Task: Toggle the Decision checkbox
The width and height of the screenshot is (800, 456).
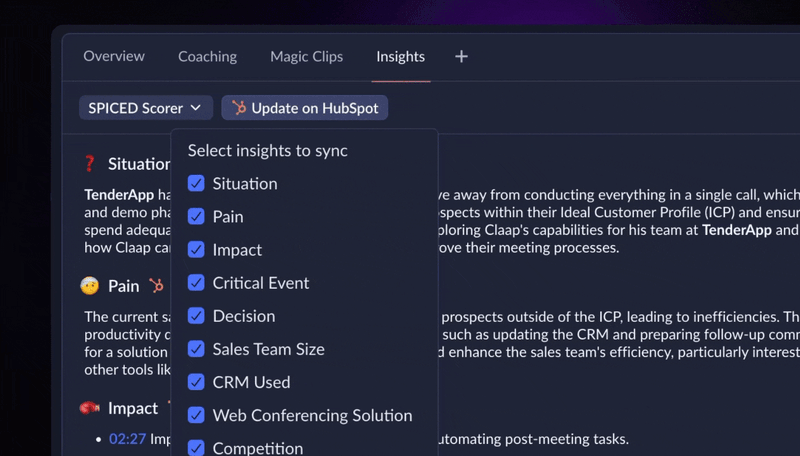Action: click(x=196, y=316)
